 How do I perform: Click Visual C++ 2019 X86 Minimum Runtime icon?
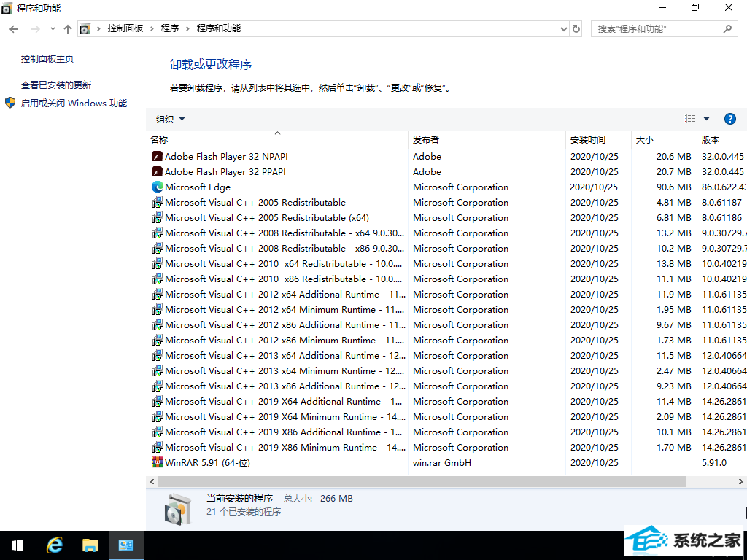158,447
